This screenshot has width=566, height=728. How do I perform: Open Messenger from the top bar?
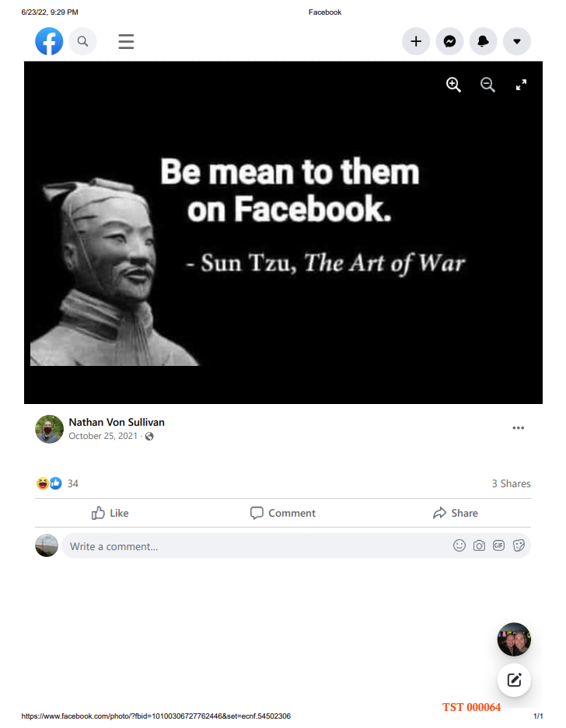point(449,41)
